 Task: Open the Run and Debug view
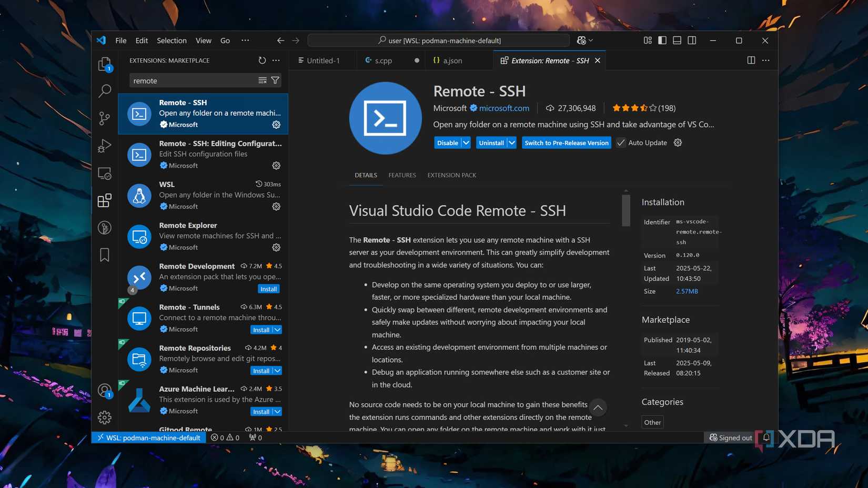[x=104, y=146]
